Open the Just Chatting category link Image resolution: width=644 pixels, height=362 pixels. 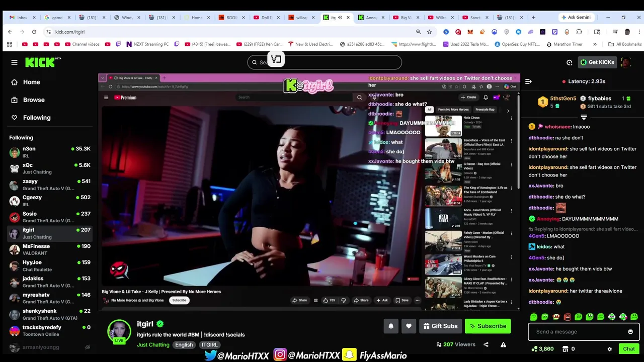(153, 345)
